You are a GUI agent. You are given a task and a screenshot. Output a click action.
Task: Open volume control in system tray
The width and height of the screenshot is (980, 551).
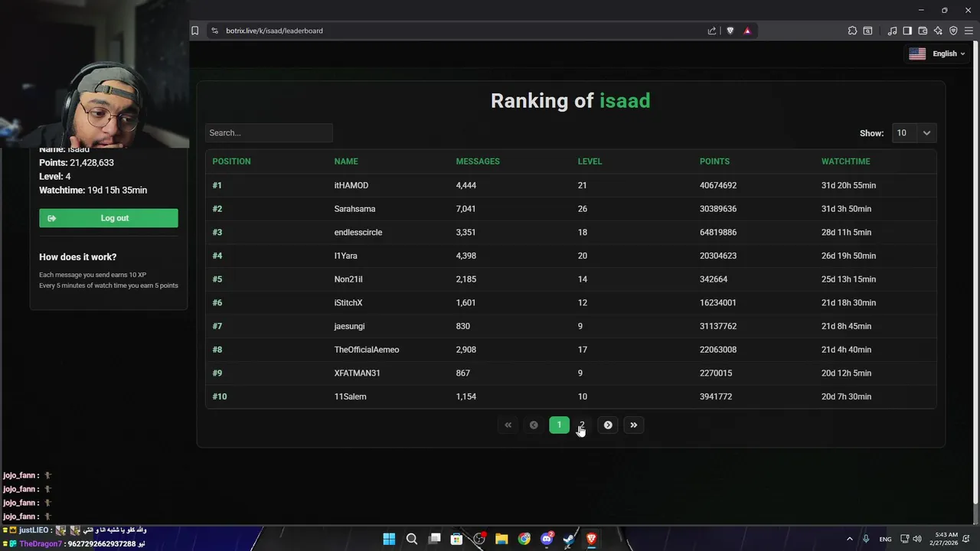pos(917,539)
